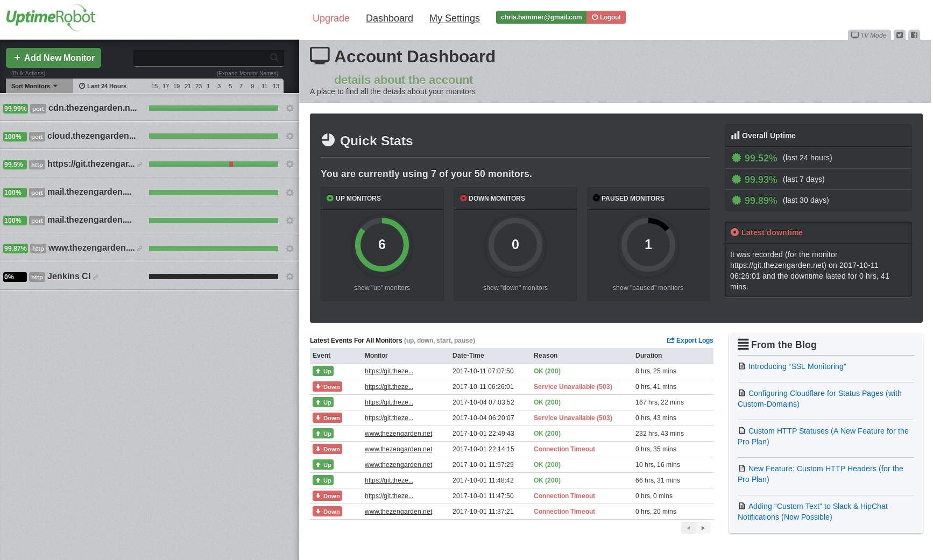Open the Upgrade page
The width and height of the screenshot is (933, 560).
click(x=331, y=18)
